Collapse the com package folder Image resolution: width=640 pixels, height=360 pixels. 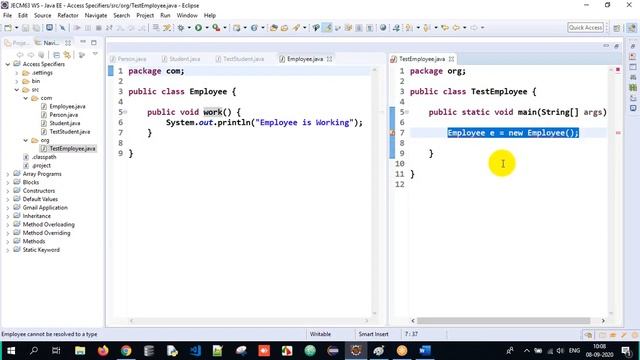pyautogui.click(x=26, y=98)
